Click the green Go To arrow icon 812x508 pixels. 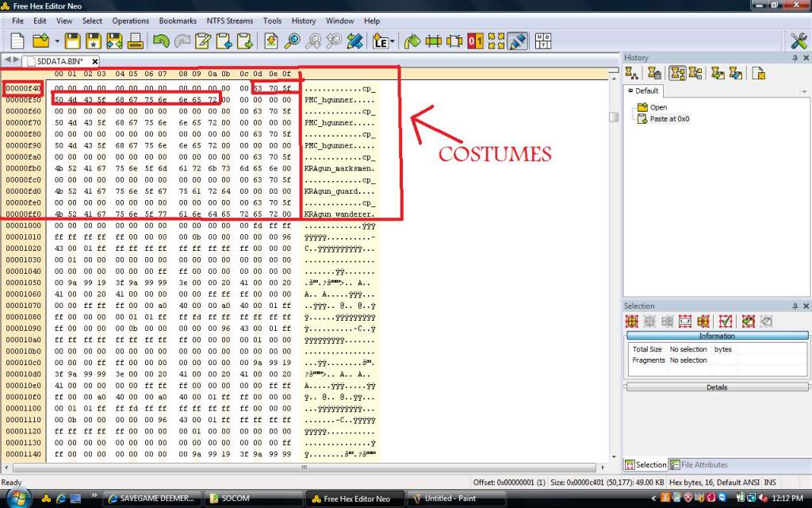click(x=412, y=41)
